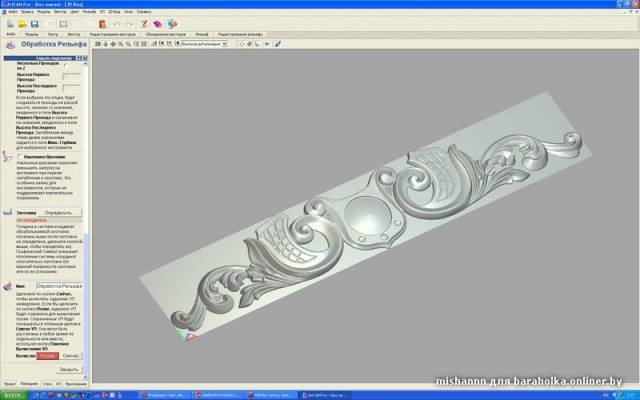
Task: Click the pan view arrows icon
Action: [x=113, y=44]
